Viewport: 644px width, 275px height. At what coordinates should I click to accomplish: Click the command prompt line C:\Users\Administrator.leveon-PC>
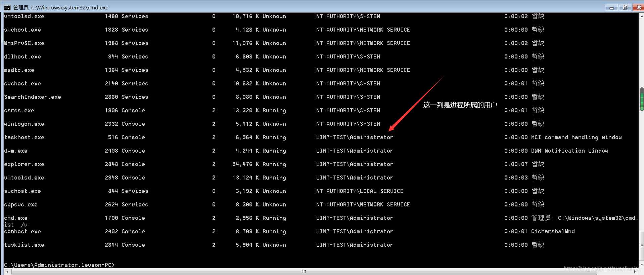point(59,265)
